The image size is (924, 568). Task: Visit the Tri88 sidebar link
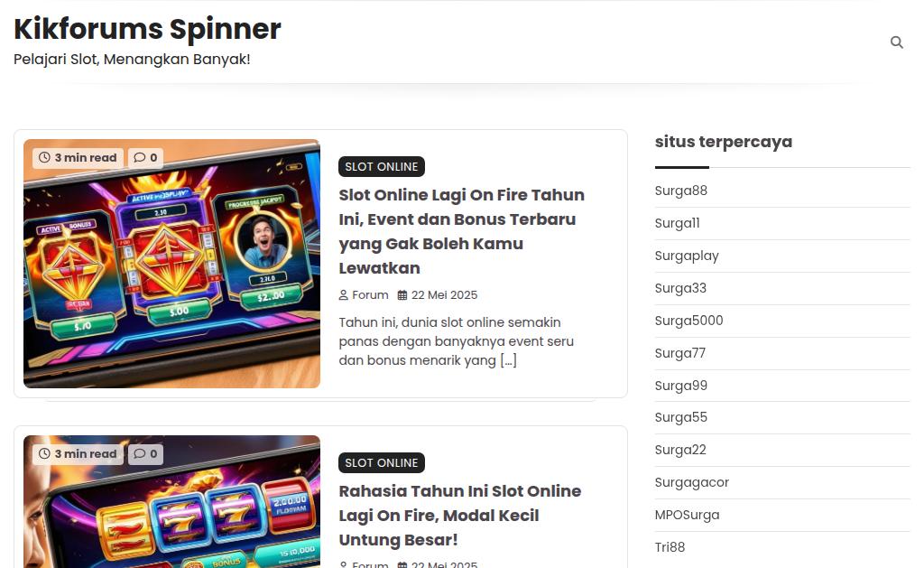(x=670, y=547)
